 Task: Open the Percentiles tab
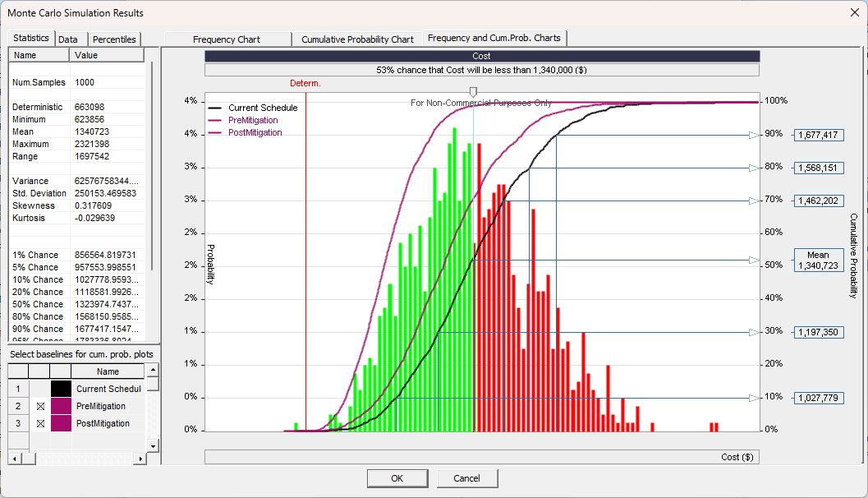coord(114,39)
